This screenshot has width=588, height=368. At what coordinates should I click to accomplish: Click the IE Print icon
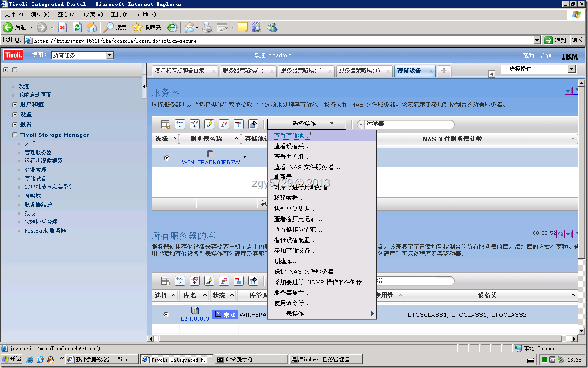[207, 27]
